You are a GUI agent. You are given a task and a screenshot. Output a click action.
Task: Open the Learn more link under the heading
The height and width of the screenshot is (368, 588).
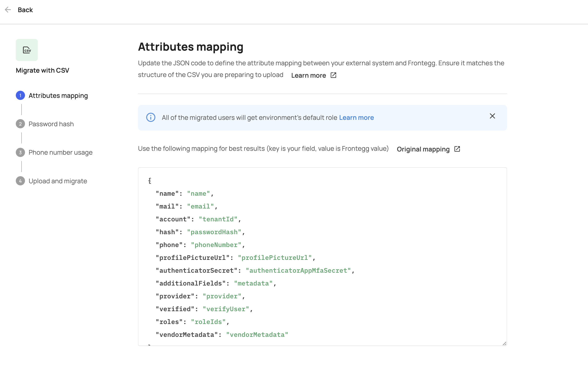pyautogui.click(x=308, y=75)
